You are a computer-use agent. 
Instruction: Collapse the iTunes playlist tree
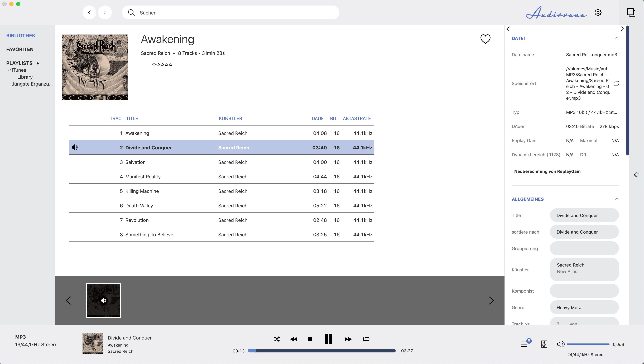9,70
